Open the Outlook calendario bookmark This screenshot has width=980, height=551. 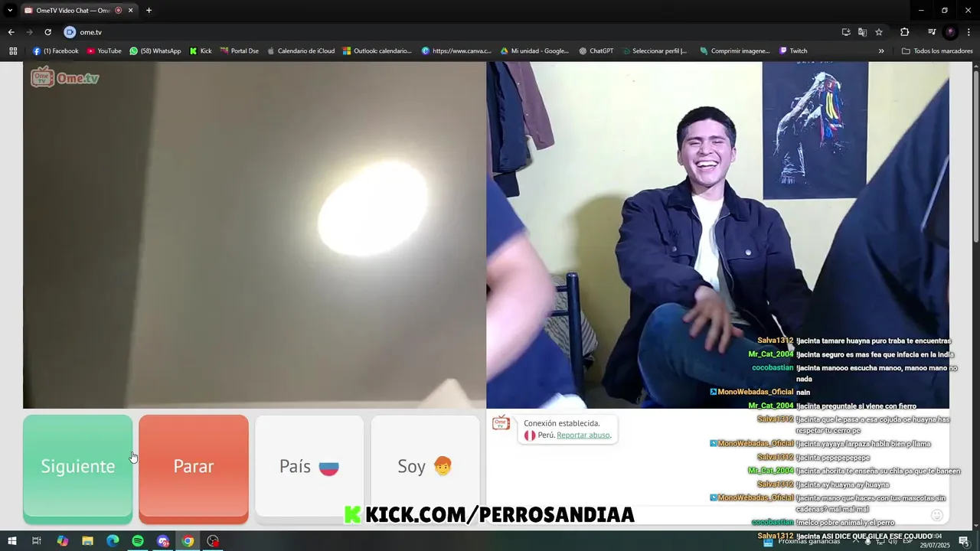coord(377,51)
